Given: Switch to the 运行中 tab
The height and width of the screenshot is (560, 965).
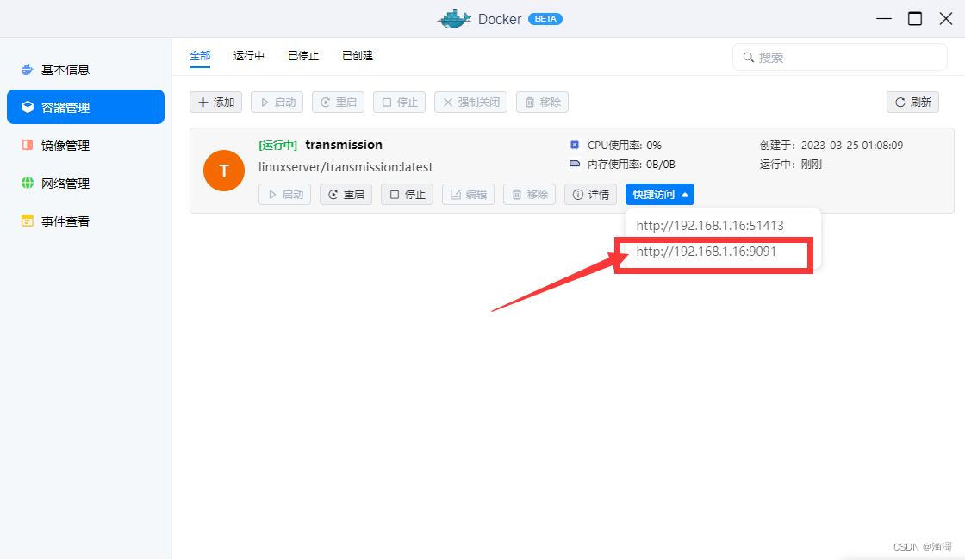Looking at the screenshot, I should (248, 55).
